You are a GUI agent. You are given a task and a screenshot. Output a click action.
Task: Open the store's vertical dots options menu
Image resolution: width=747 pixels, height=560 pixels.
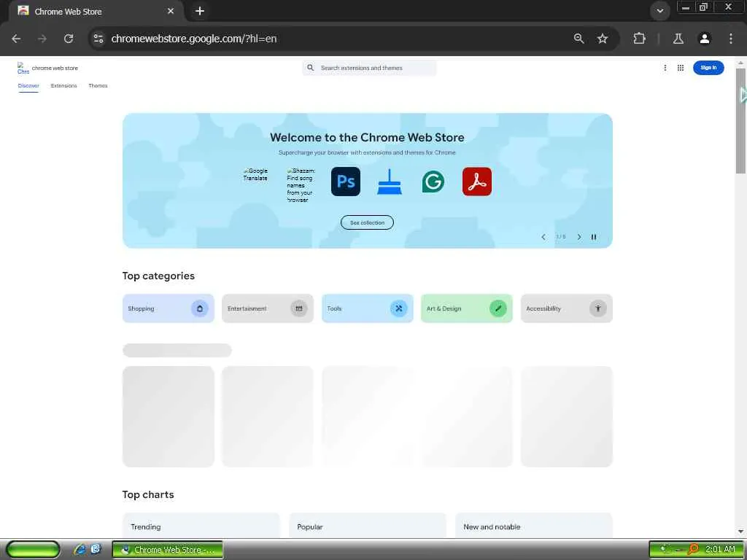[x=665, y=68]
